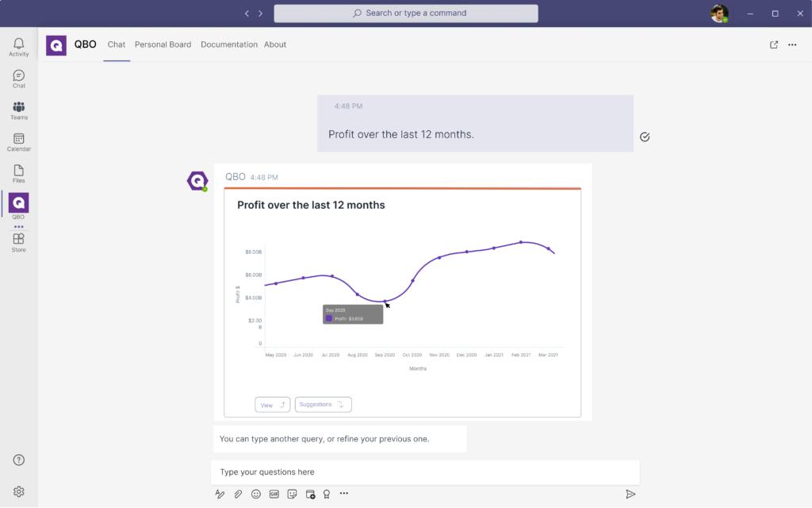This screenshot has width=812, height=508.
Task: Open the Activity feed in sidebar
Action: 18,47
